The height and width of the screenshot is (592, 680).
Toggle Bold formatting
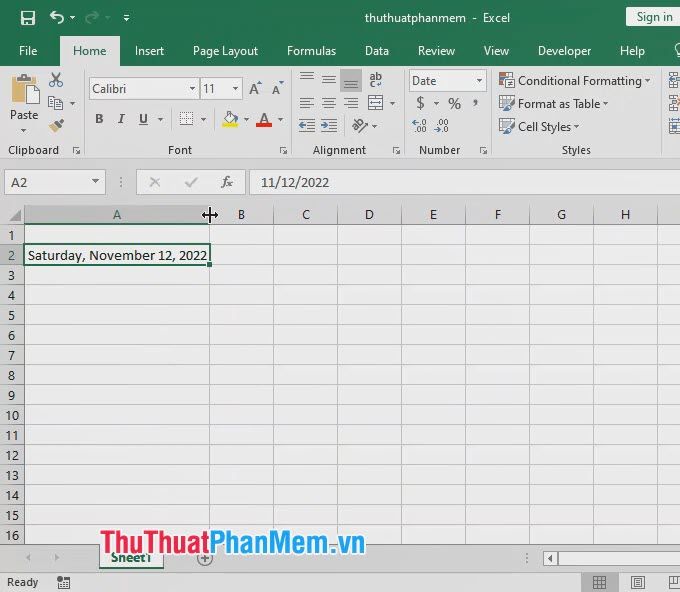click(99, 120)
